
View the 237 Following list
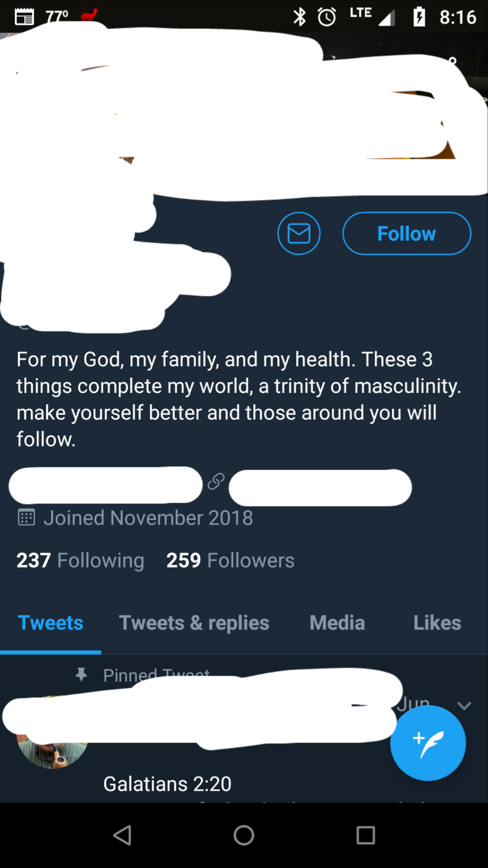pos(80,560)
